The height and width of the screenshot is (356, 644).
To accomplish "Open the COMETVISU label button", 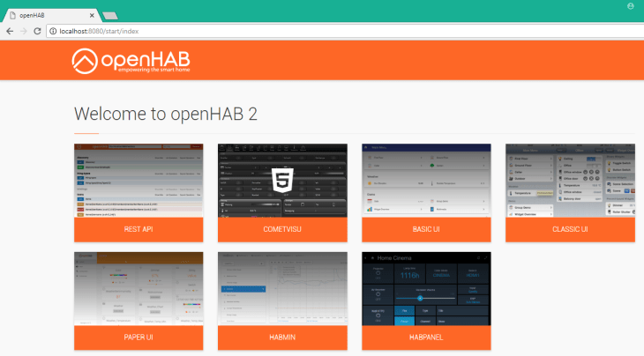I will 282,229.
